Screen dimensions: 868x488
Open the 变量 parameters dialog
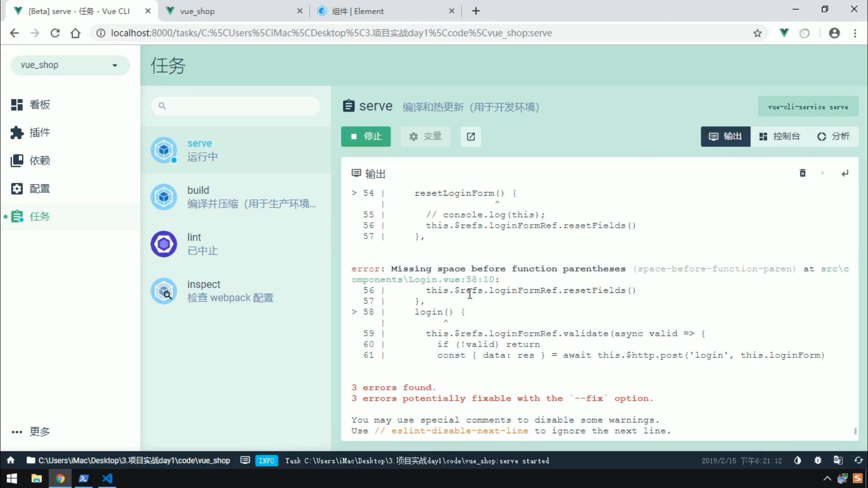(x=425, y=136)
